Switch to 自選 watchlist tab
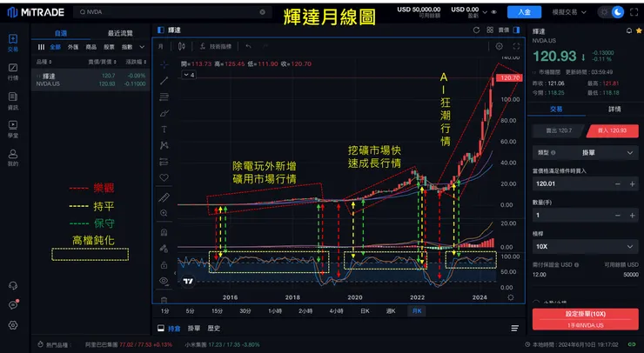644x353 pixels. 61,33
